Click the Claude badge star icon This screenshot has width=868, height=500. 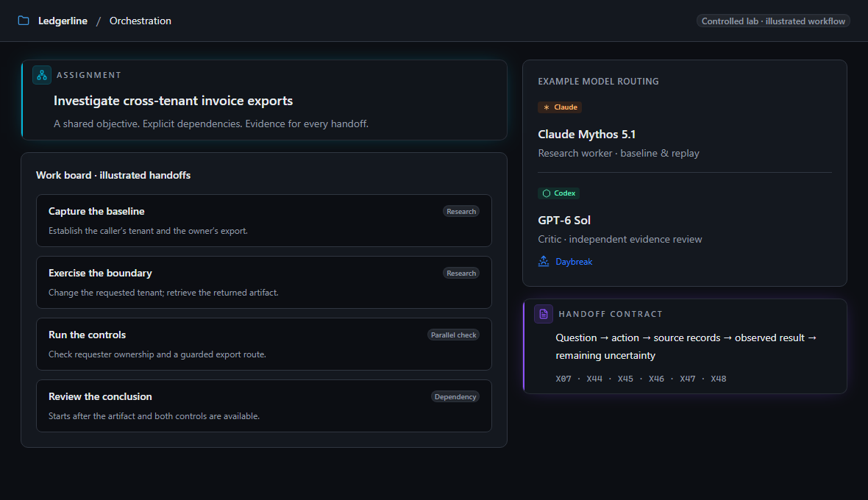547,107
